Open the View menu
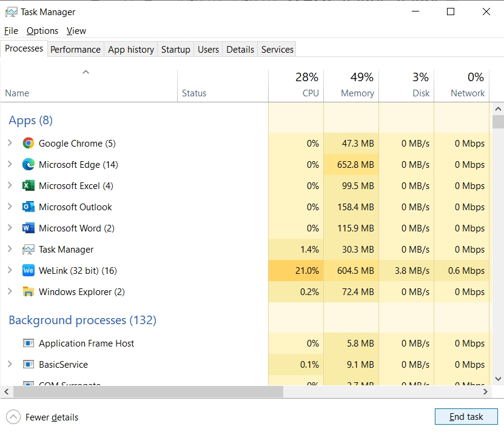 [x=76, y=31]
